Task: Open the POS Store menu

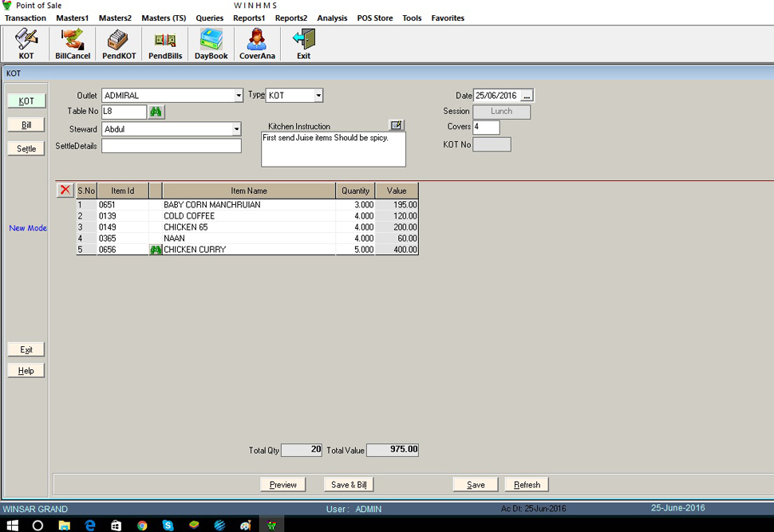Action: (375, 18)
